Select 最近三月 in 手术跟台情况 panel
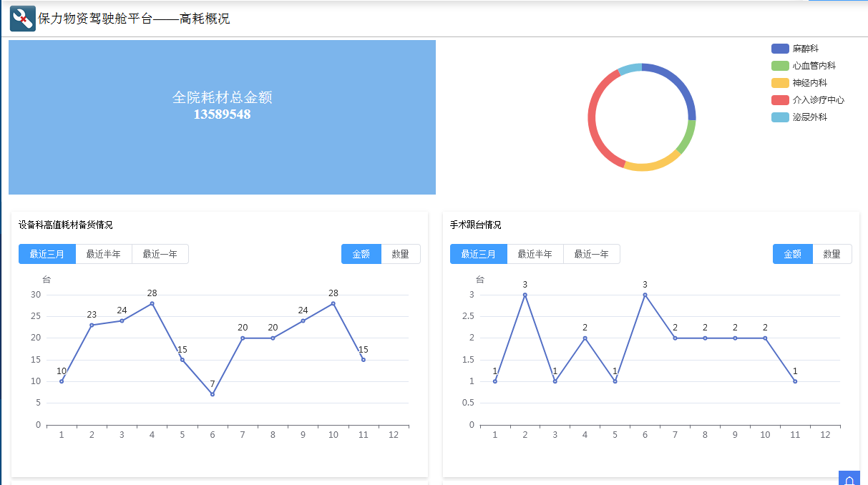Viewport: 868px width, 485px height. [x=479, y=254]
